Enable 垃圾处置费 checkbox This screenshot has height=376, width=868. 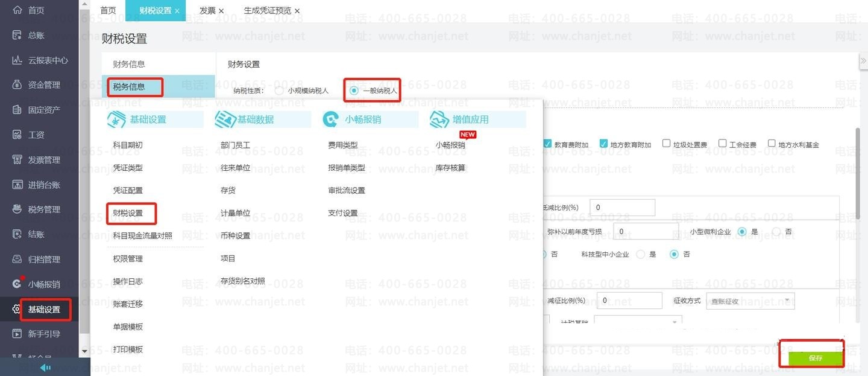tap(666, 144)
